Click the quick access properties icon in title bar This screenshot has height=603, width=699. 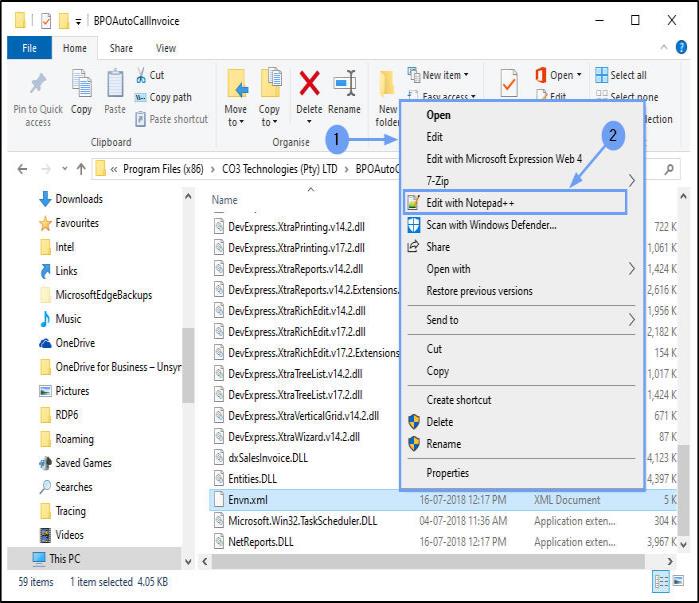coord(46,21)
